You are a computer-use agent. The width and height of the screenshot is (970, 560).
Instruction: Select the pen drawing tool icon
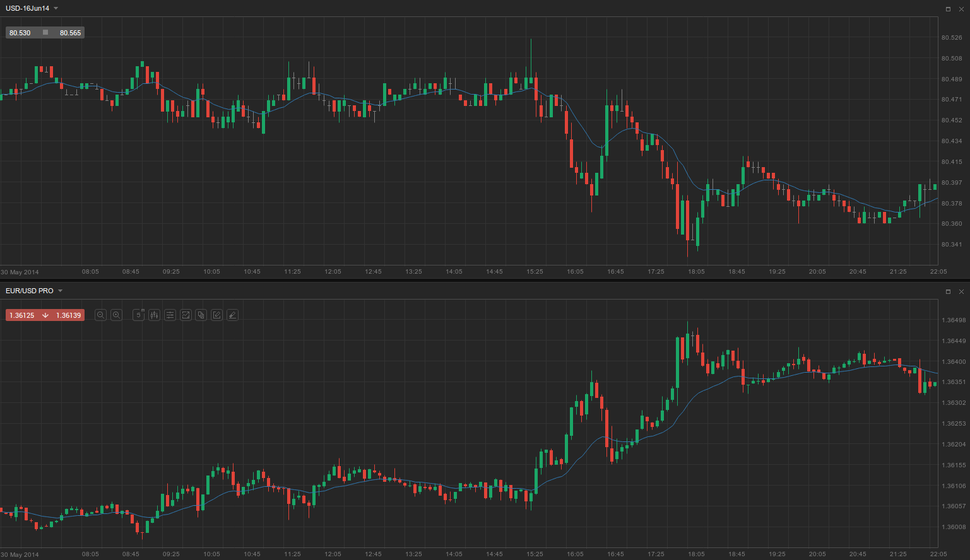tap(232, 315)
